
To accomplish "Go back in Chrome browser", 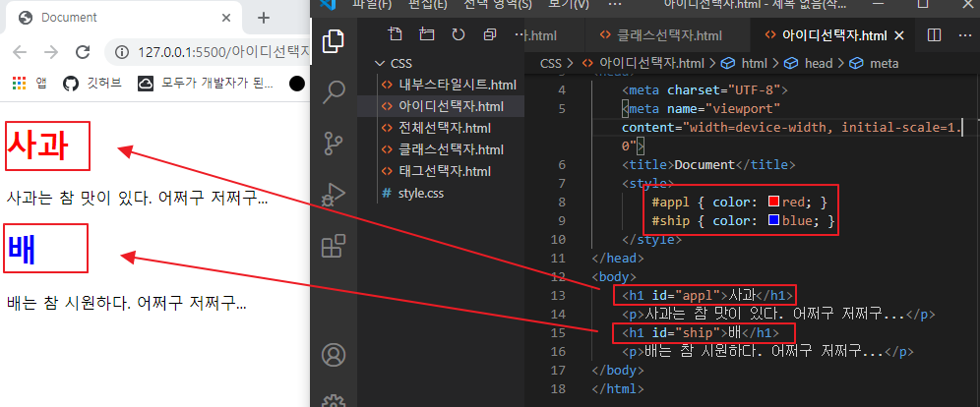I will coord(20,52).
